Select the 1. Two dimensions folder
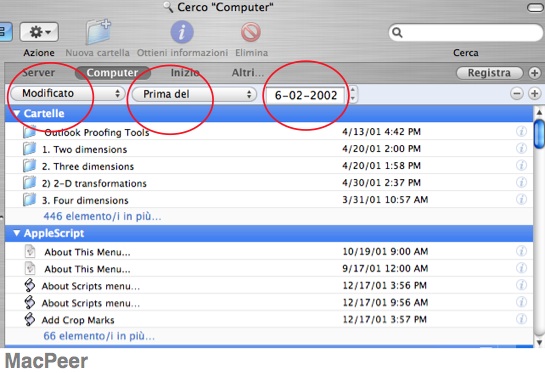The image size is (545, 373). 269,149
